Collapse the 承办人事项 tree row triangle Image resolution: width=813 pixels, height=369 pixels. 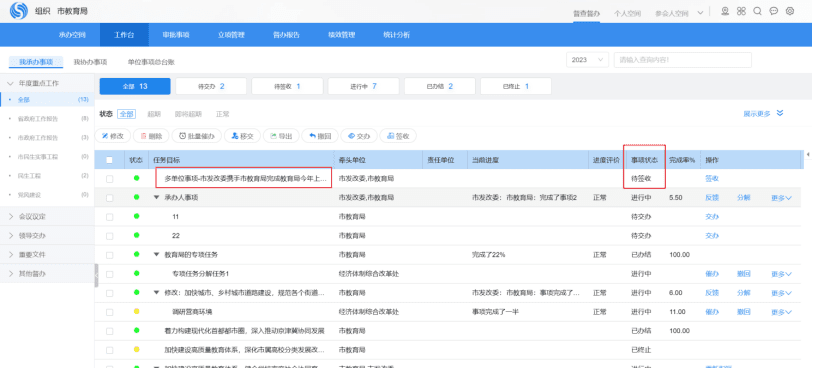point(157,197)
